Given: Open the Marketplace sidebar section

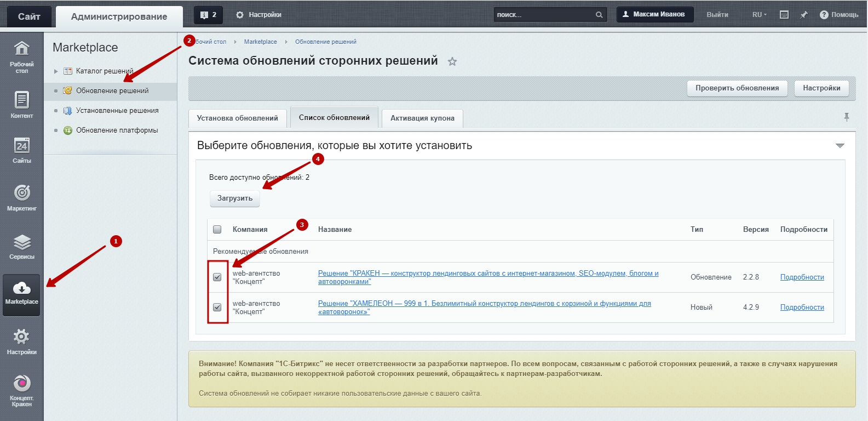Looking at the screenshot, I should coord(21,295).
